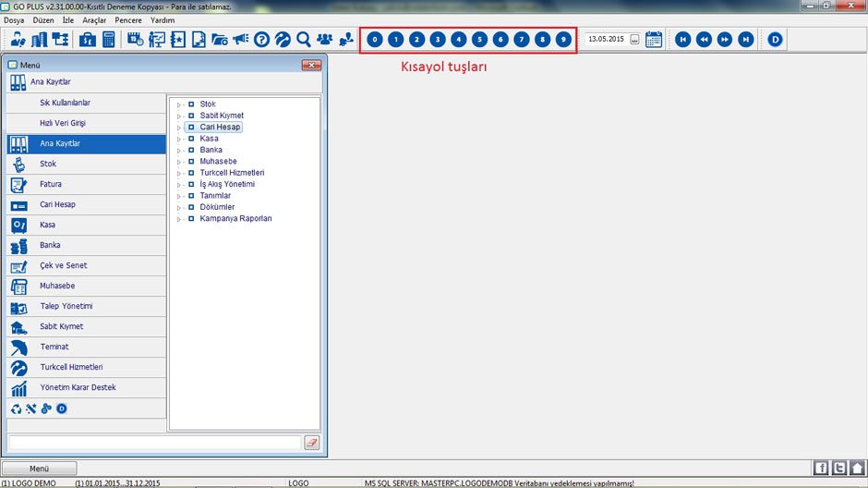Open the Pencere menu

pos(128,20)
